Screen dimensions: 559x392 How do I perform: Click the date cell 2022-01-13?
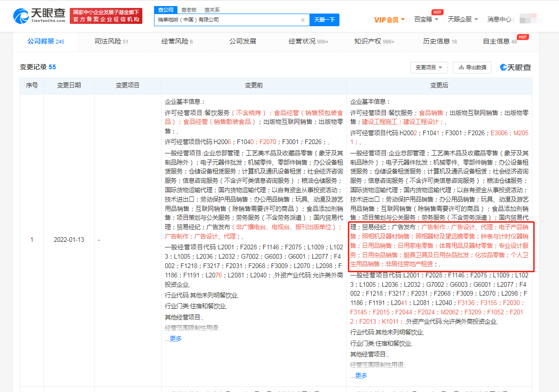[x=69, y=240]
